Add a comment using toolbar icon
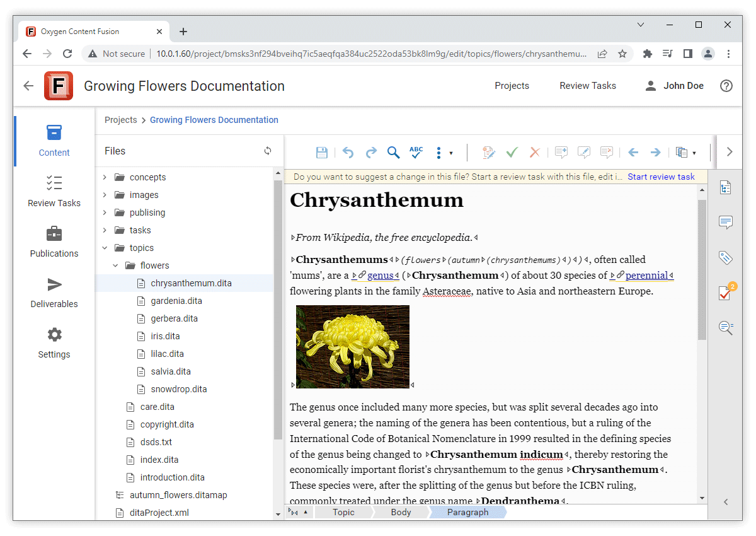The image size is (756, 536). tap(561, 152)
